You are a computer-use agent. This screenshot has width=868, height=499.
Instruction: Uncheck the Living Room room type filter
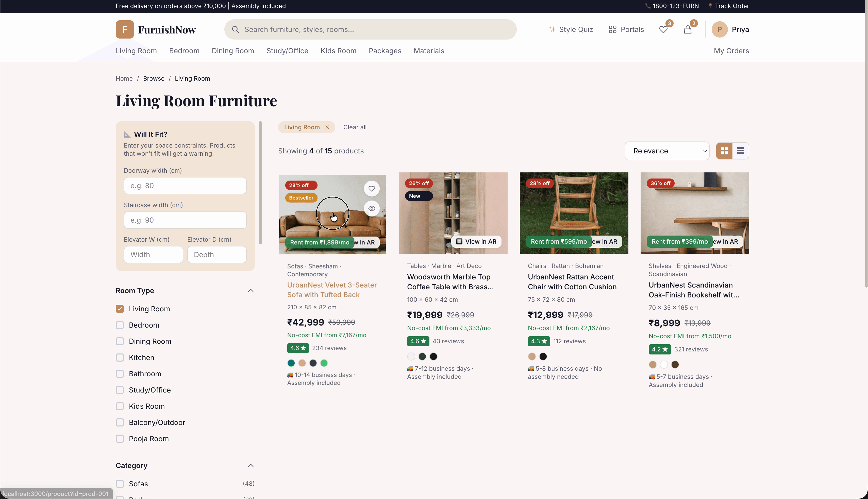coord(120,308)
